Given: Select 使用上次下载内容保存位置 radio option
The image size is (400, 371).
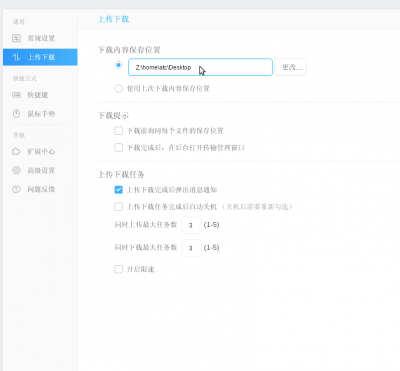Looking at the screenshot, I should point(118,88).
